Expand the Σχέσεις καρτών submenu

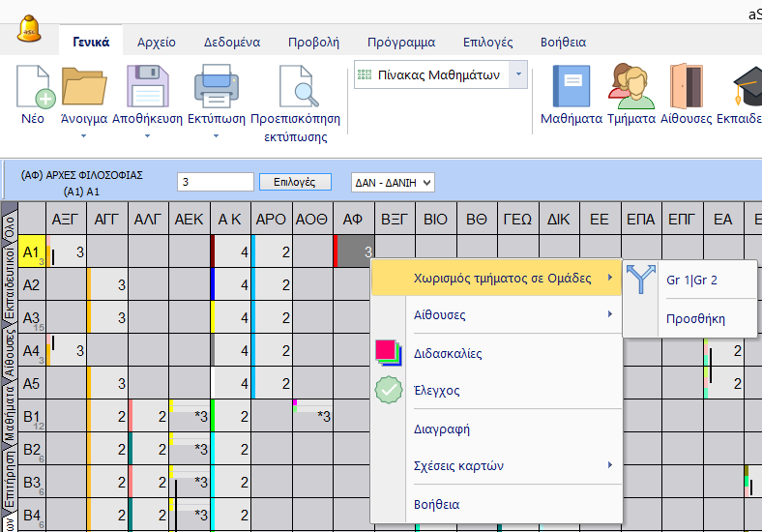coord(497,466)
